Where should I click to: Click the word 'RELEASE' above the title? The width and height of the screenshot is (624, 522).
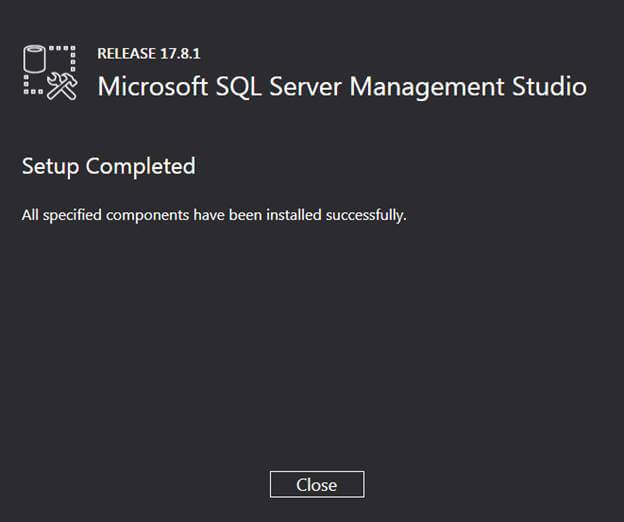click(x=122, y=53)
